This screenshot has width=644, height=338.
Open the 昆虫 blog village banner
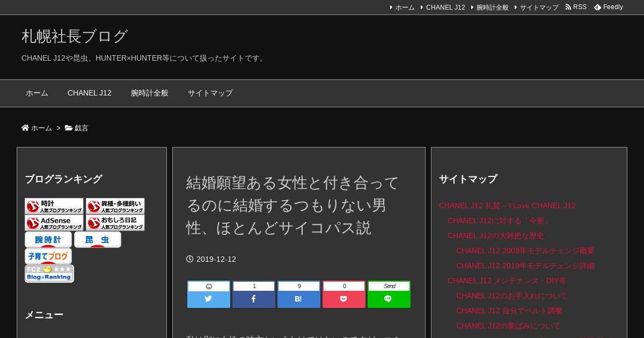(x=98, y=240)
